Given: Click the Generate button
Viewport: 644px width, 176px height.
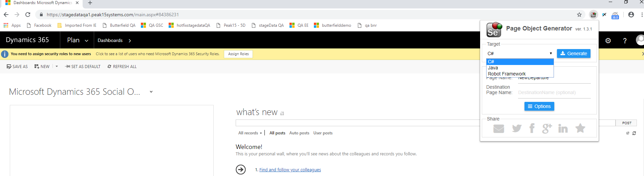Looking at the screenshot, I should [x=574, y=53].
